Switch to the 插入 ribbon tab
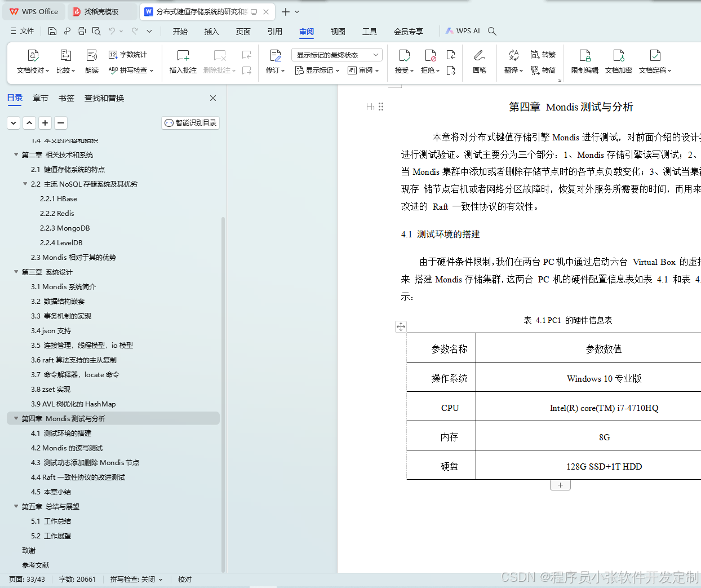Screen dimensions: 701x588 (x=212, y=32)
